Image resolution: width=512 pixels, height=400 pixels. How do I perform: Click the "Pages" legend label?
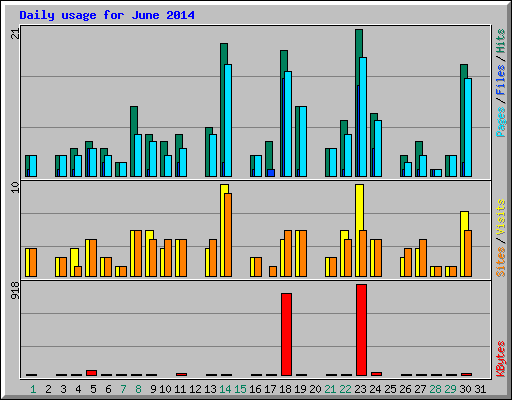coord(501,122)
